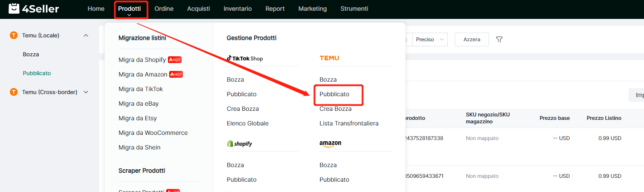Open Pubblicato under Amazon

[x=334, y=180]
